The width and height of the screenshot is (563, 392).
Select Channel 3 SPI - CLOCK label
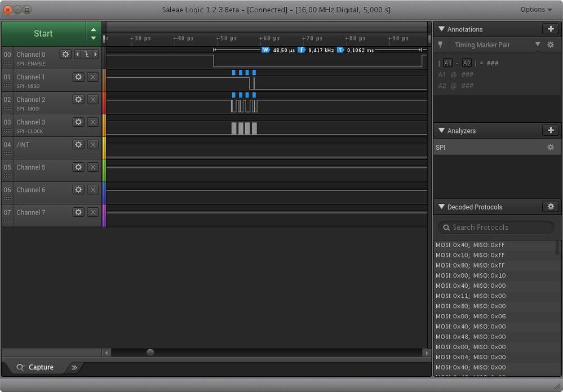click(29, 131)
